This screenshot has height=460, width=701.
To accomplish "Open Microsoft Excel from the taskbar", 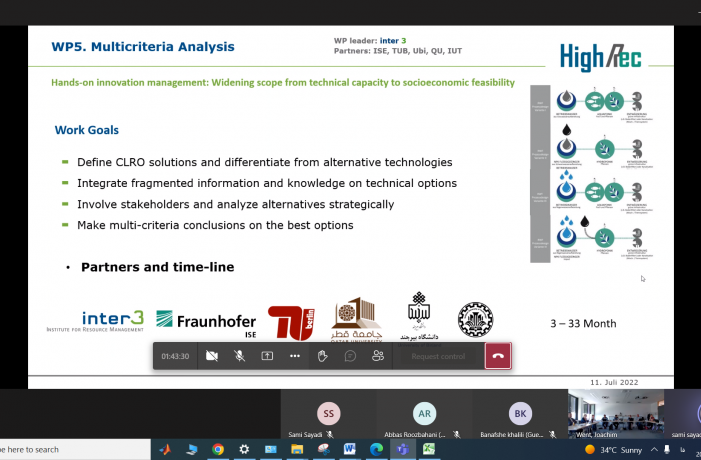I will [x=429, y=449].
